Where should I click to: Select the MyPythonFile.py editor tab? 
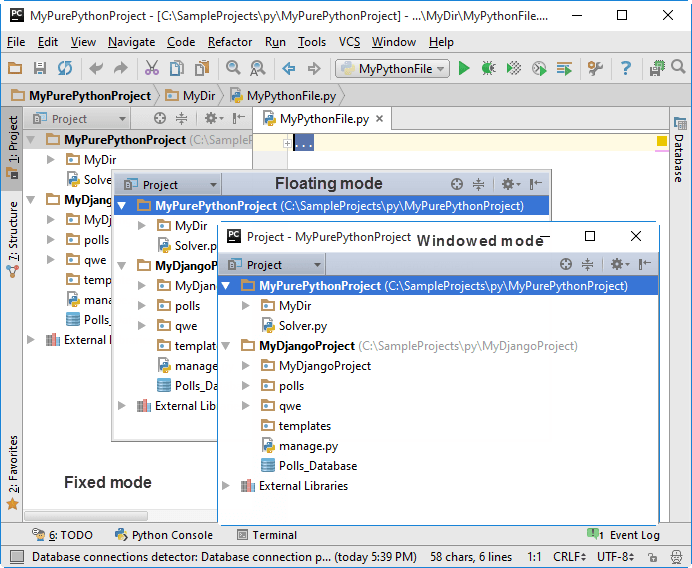click(x=324, y=119)
